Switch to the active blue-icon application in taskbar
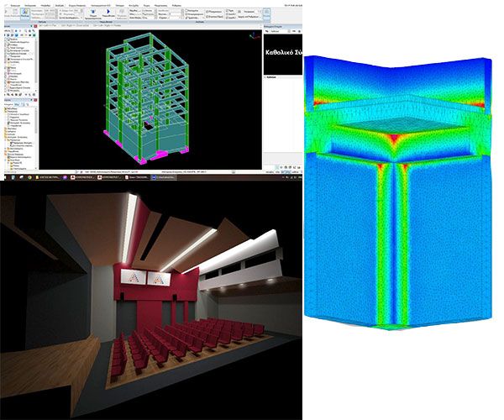Image resolution: width=504 pixels, height=420 pixels. click(163, 177)
